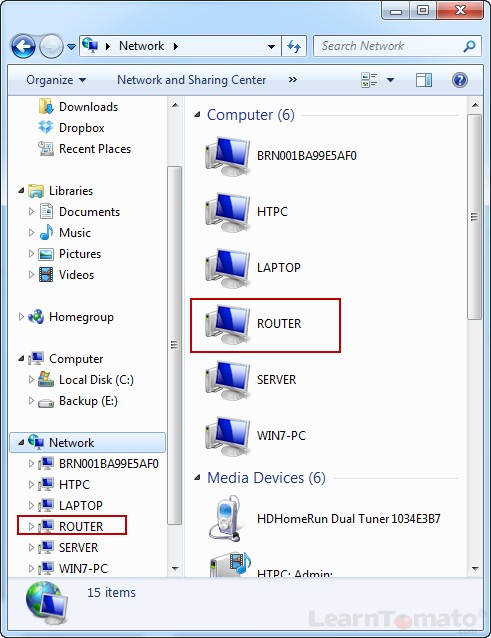Screen dimensions: 491x638
Task: Collapse the Libraries tree node
Action: click(22, 191)
